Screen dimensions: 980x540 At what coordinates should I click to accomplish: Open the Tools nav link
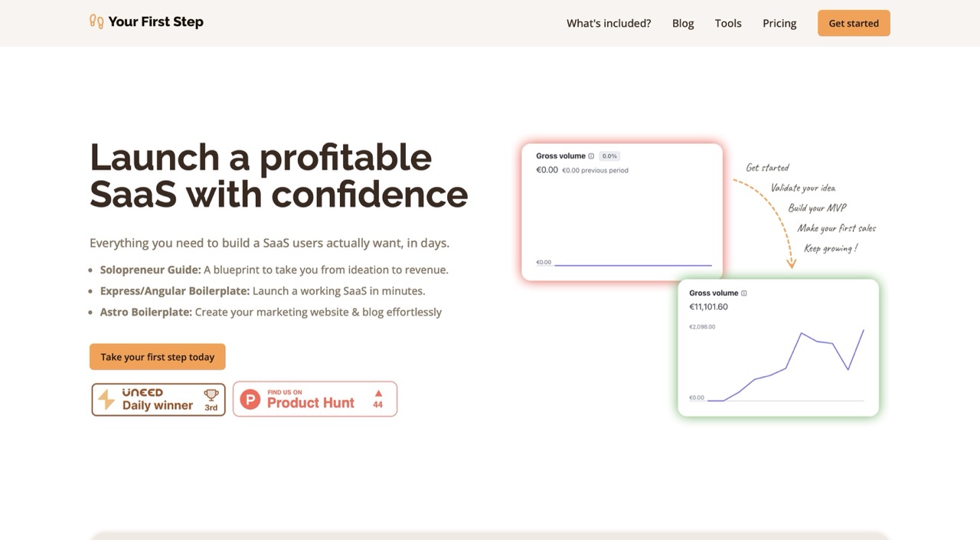pyautogui.click(x=728, y=23)
